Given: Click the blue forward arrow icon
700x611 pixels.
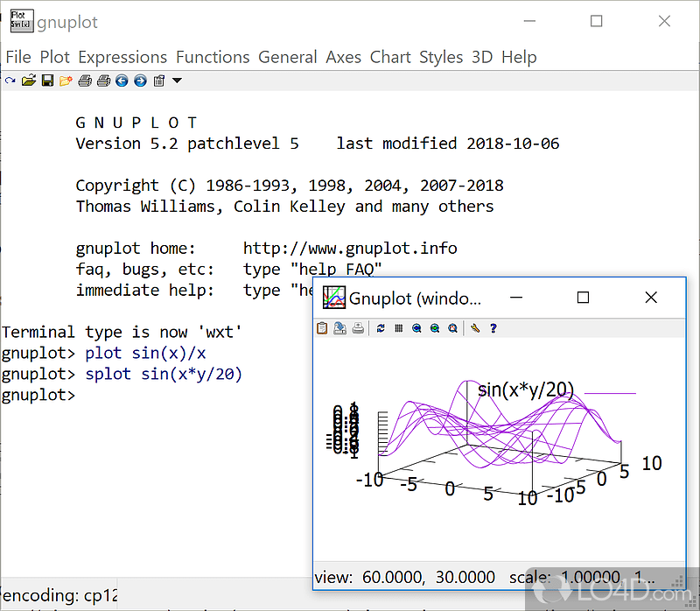Looking at the screenshot, I should 141,81.
